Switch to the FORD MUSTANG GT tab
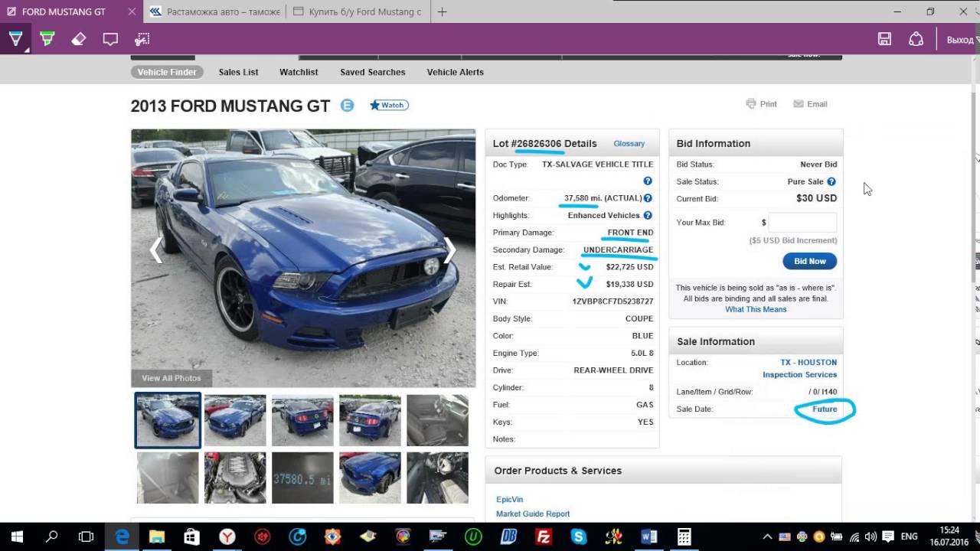Viewport: 980px width, 551px height. pyautogui.click(x=63, y=11)
